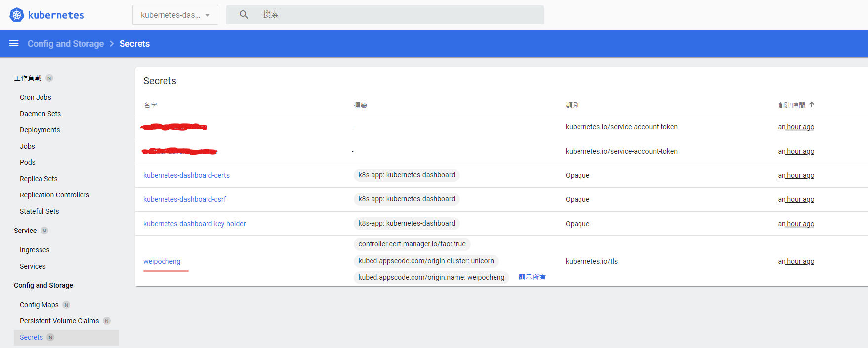Click Opaque type in certs row
The height and width of the screenshot is (348, 868).
[x=578, y=175]
